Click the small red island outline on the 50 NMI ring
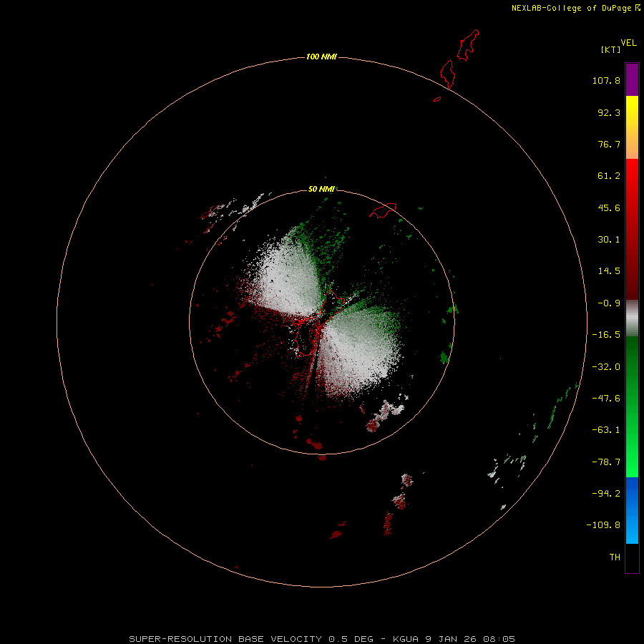This screenshot has height=644, width=644. pos(383,210)
